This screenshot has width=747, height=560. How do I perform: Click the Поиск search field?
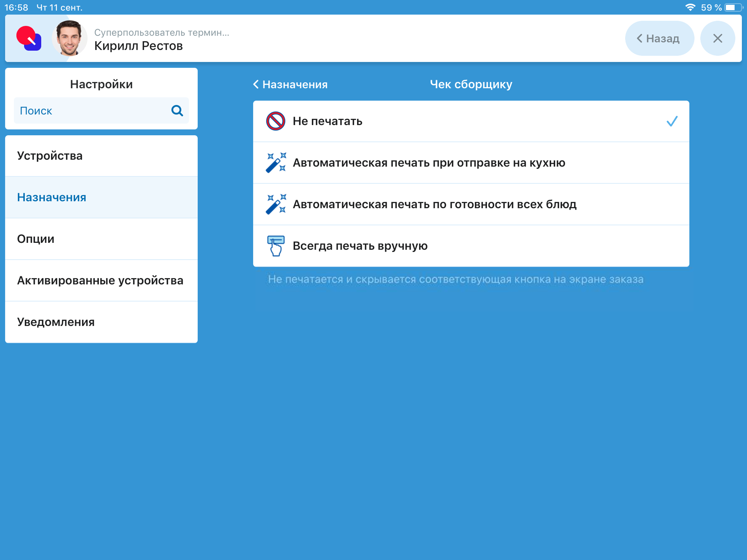pyautogui.click(x=91, y=110)
